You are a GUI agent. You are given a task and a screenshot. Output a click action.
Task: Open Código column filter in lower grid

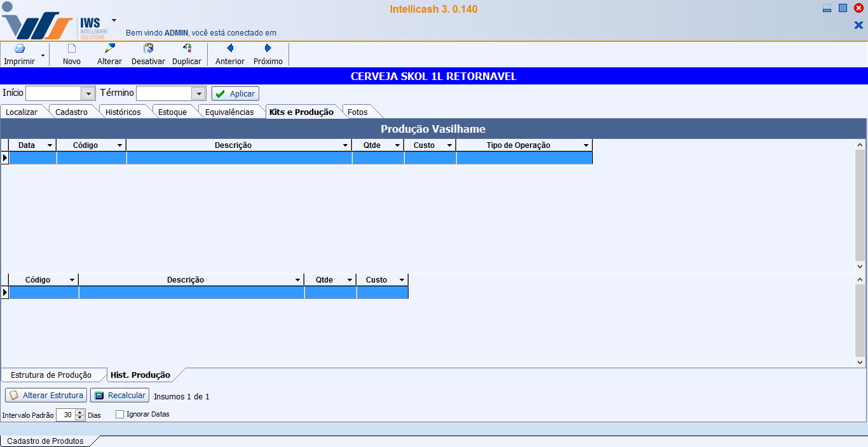[72, 280]
